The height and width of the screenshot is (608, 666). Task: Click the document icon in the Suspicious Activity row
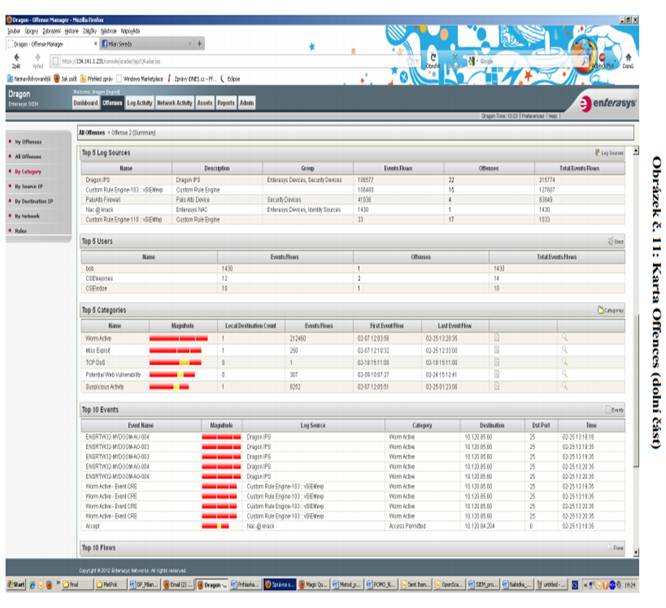497,386
